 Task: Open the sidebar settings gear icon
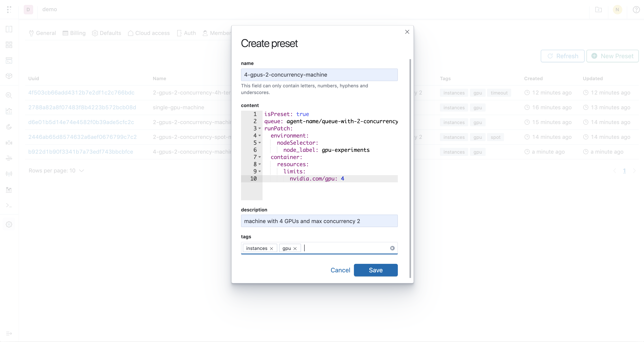click(9, 224)
